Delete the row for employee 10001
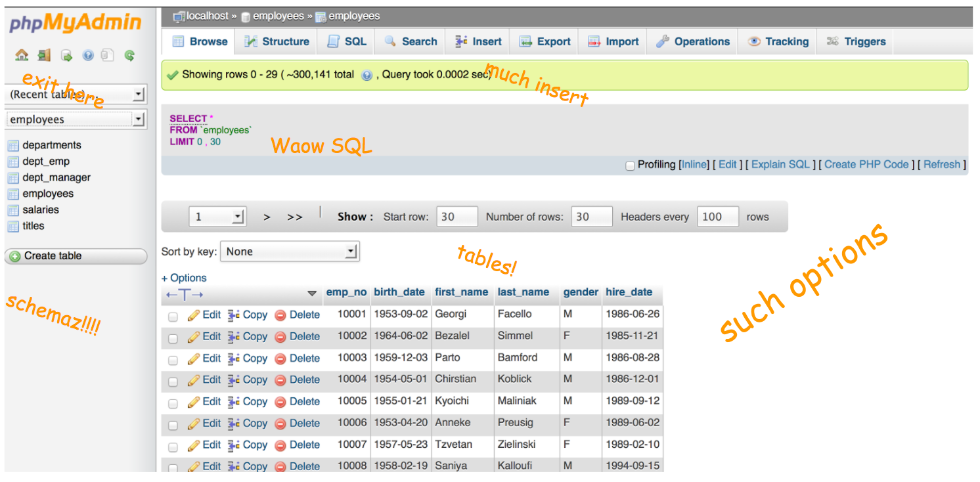Viewport: 980px width, 482px height. [297, 315]
